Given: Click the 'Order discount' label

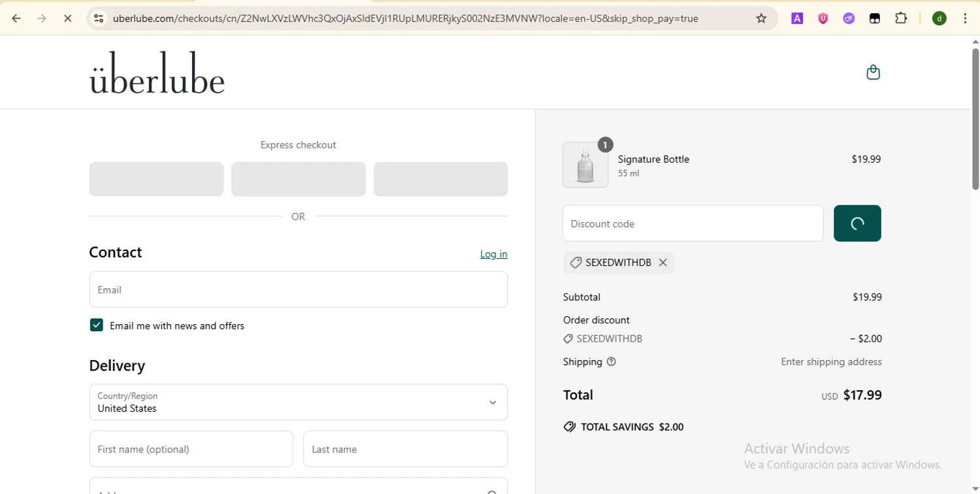Looking at the screenshot, I should point(596,320).
